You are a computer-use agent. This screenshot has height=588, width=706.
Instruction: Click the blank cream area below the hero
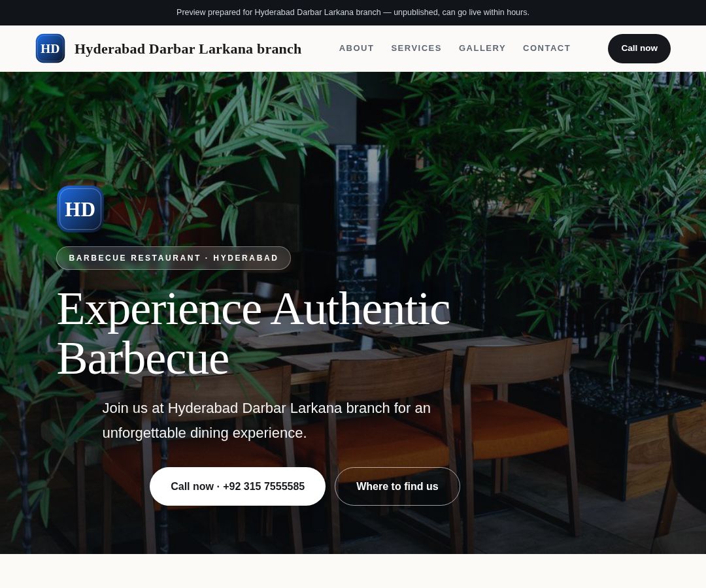[353, 571]
